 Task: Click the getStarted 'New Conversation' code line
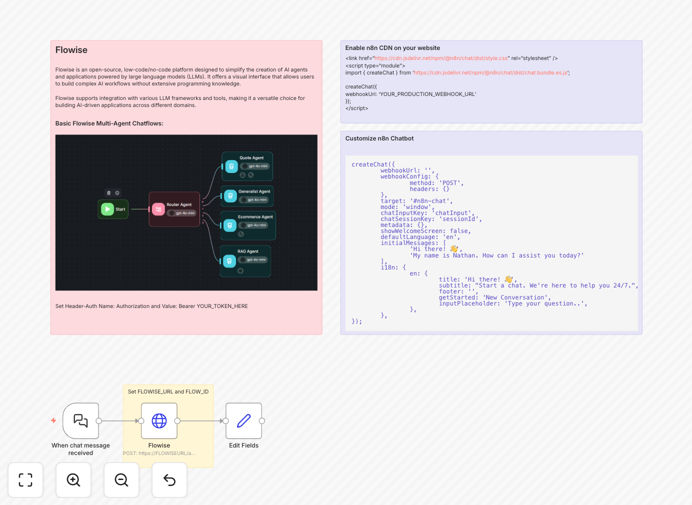(494, 298)
